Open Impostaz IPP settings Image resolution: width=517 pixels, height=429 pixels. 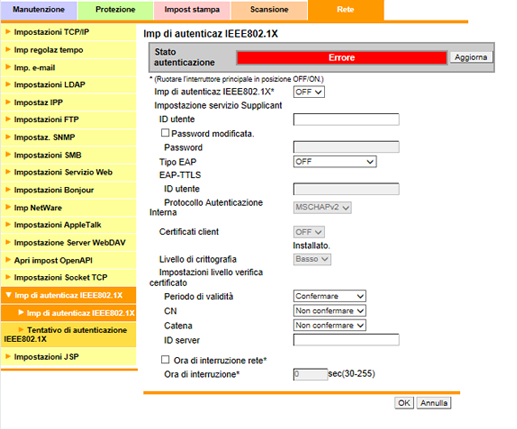tap(68, 102)
